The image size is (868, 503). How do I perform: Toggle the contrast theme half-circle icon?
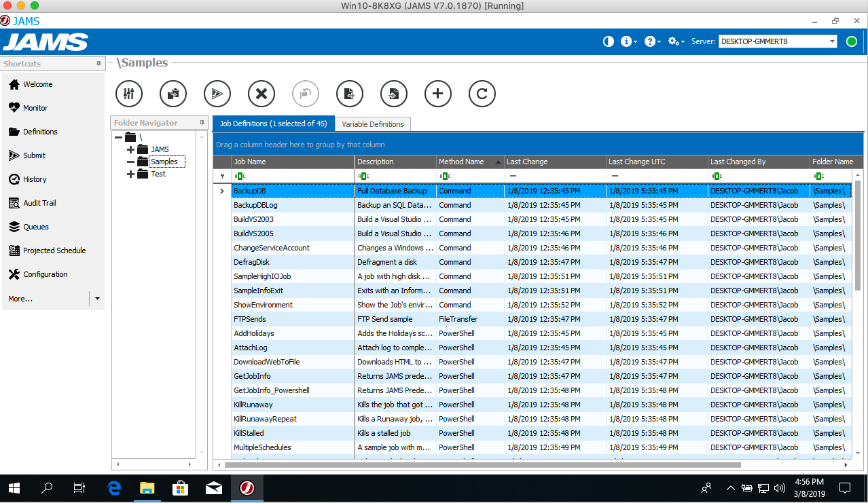[x=609, y=41]
